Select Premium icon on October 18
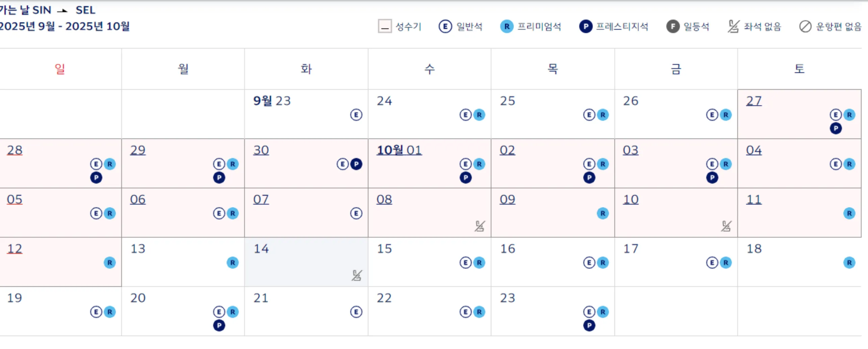Screen dimensions: 868x349 point(849,263)
